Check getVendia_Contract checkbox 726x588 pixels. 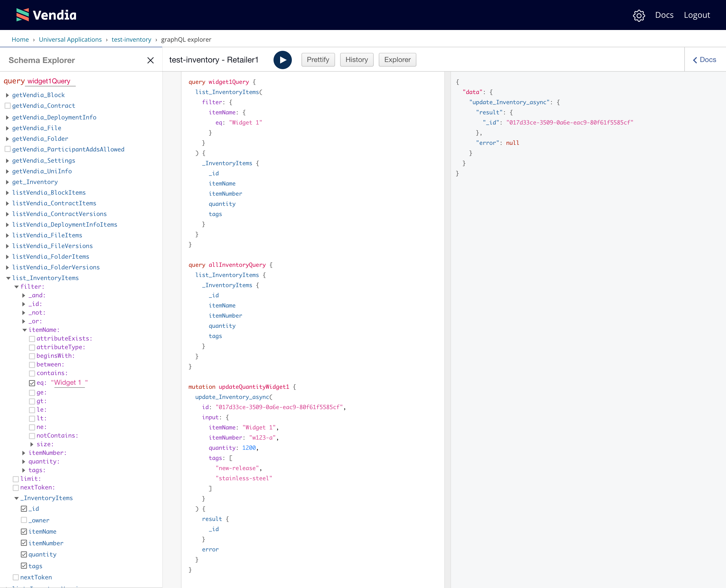(7, 106)
